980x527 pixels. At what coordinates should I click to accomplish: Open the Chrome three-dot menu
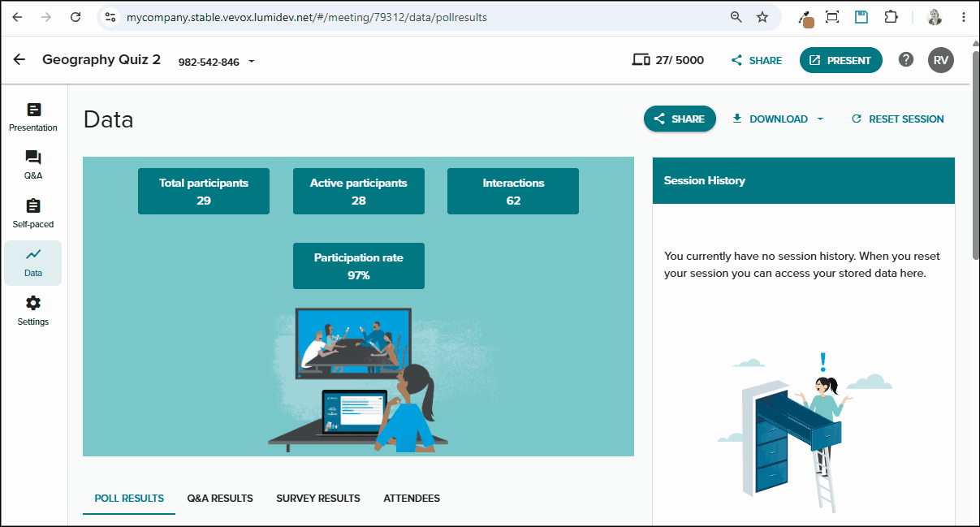point(964,17)
